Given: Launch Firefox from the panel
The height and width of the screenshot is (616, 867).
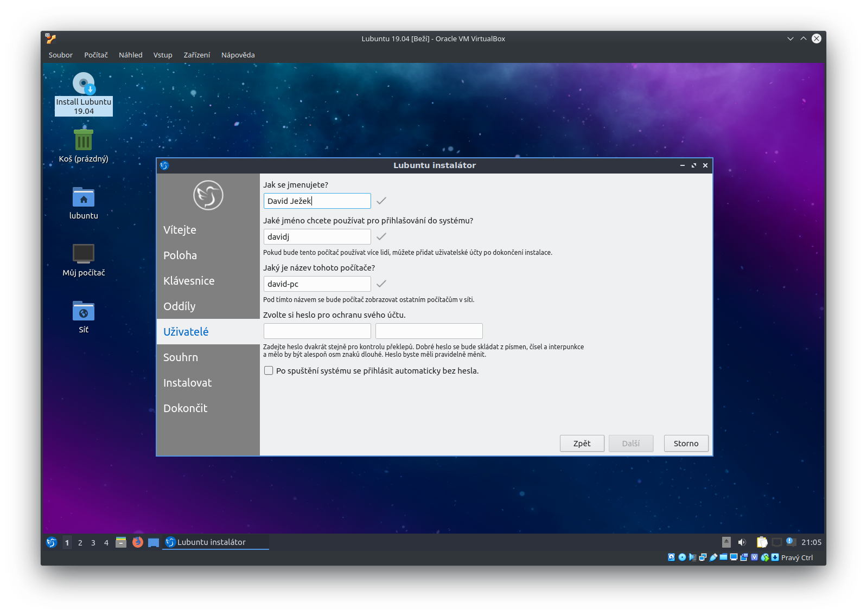Looking at the screenshot, I should click(138, 542).
